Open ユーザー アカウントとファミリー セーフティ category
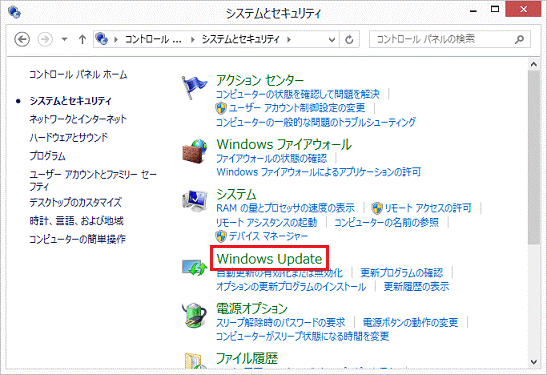The image size is (547, 375). click(93, 180)
